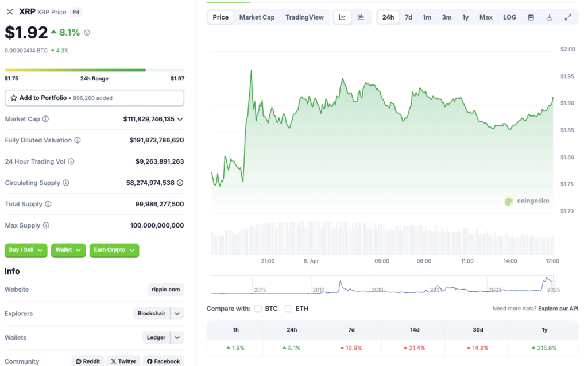Select the line chart view icon
This screenshot has width=588, height=366.
[342, 17]
